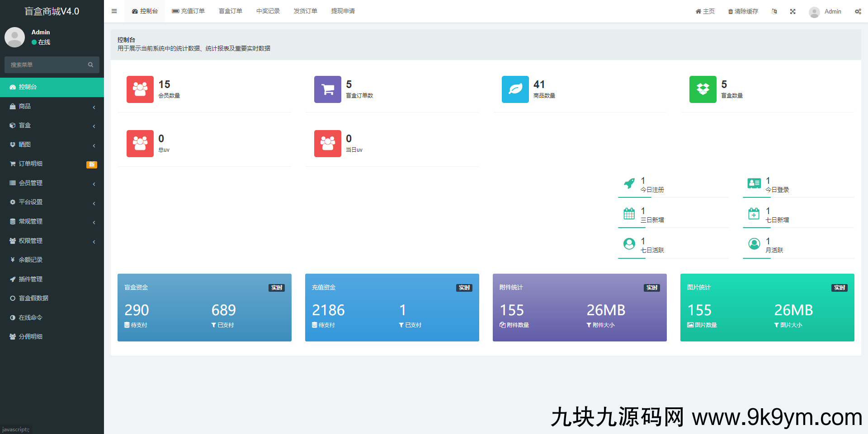Click the green dropbox 盲盒数量 icon

(x=703, y=89)
